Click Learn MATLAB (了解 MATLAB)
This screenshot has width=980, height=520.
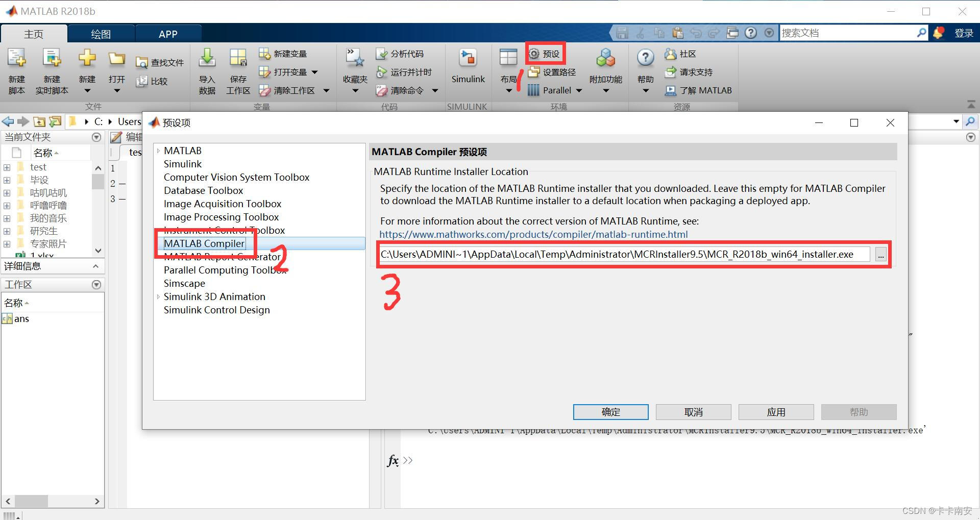click(x=698, y=90)
